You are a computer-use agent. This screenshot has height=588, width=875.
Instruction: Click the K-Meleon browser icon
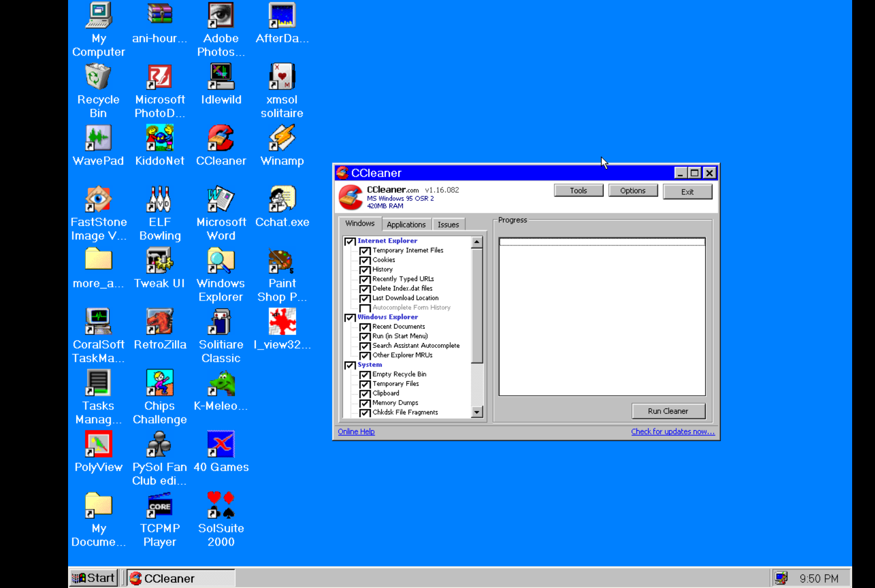221,383
